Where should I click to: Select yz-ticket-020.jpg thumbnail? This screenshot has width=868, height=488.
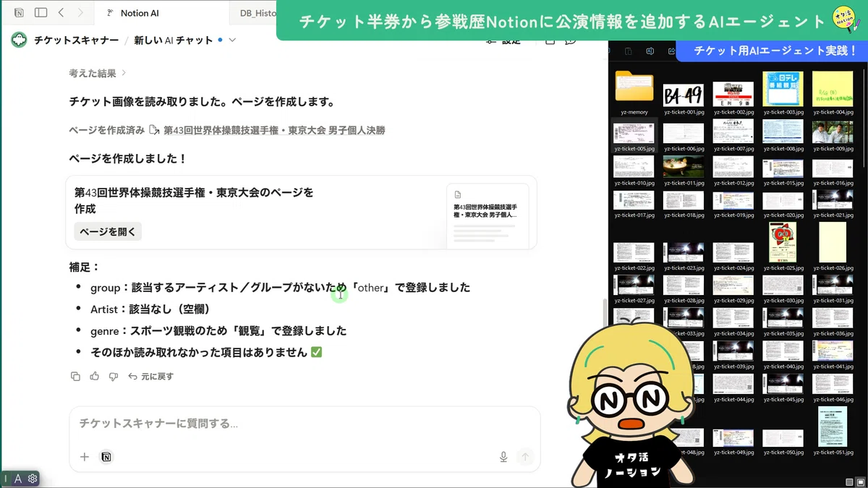tap(783, 200)
